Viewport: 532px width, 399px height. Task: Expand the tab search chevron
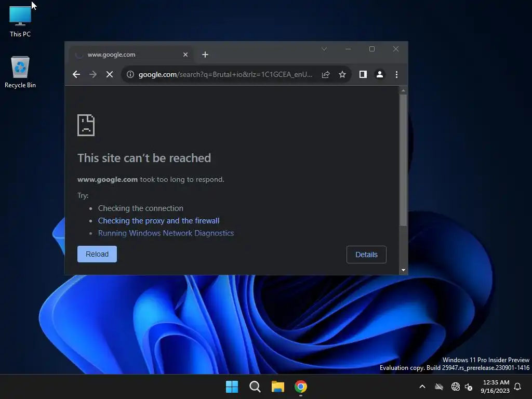coord(324,49)
